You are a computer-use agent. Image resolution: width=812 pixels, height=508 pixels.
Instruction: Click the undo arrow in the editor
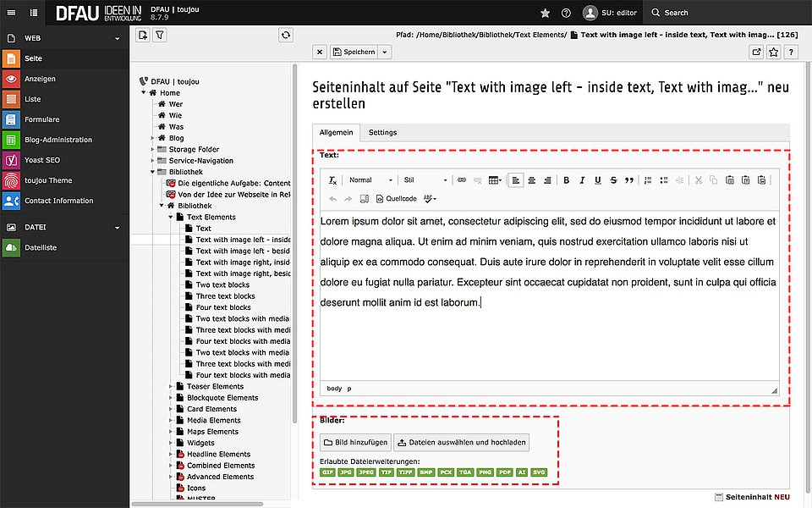[332, 198]
